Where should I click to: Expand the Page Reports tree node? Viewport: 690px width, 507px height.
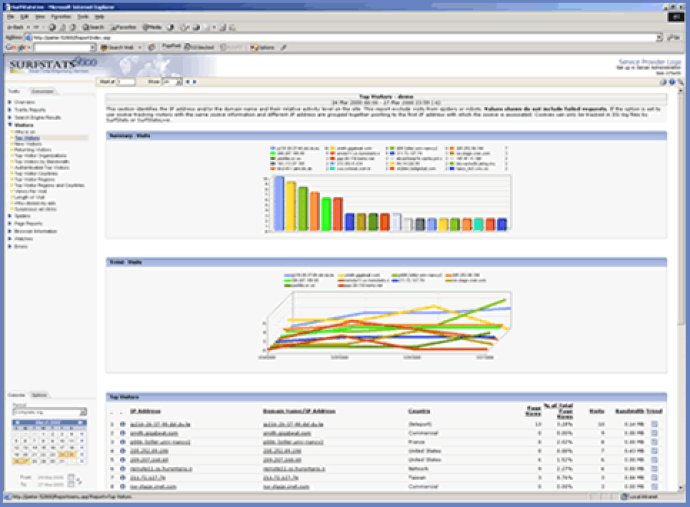click(x=10, y=224)
